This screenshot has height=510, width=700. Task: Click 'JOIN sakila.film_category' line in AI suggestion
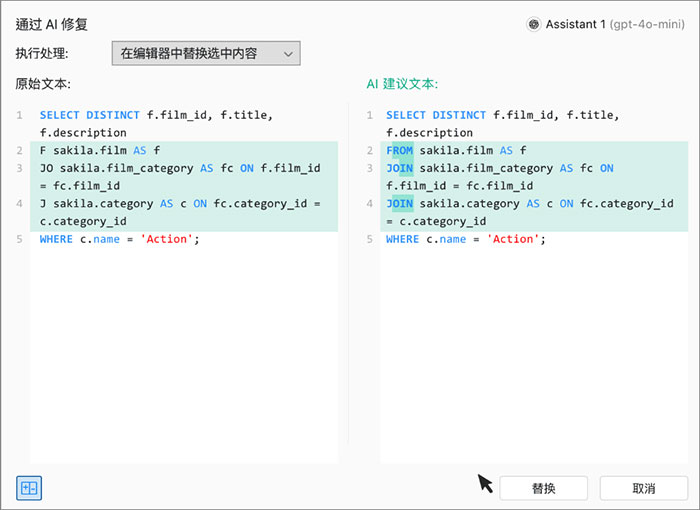pos(500,168)
